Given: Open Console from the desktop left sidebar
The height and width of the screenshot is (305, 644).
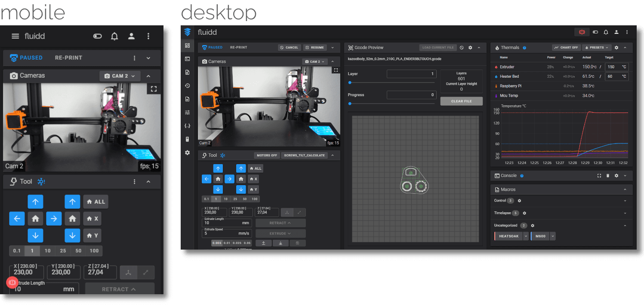Looking at the screenshot, I should click(187, 59).
